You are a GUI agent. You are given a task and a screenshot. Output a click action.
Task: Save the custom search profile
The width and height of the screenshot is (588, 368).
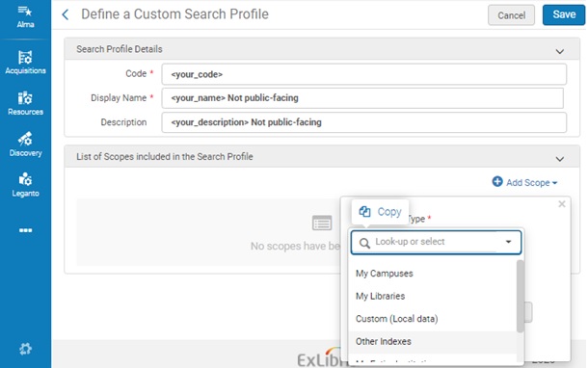coord(564,14)
